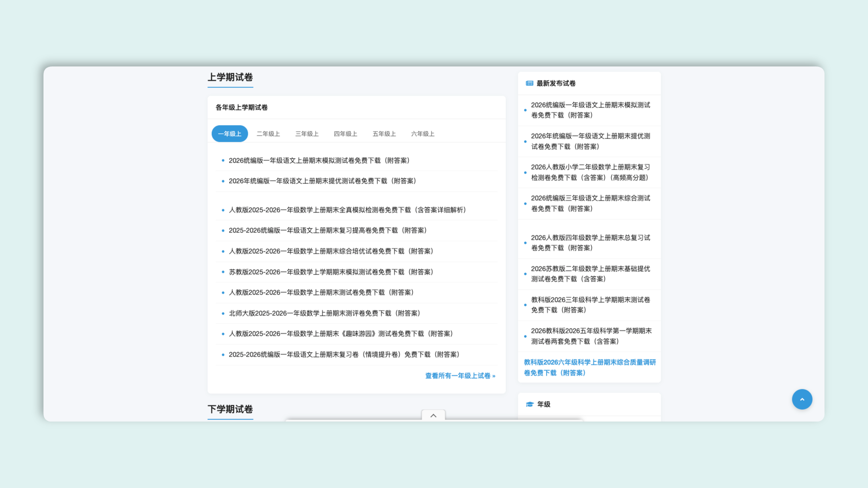Switch to the 二年级上 tab

268,133
